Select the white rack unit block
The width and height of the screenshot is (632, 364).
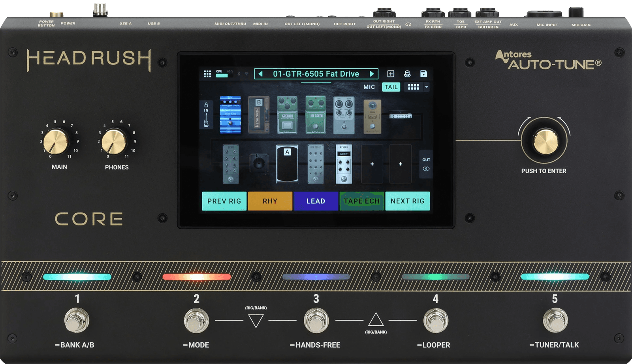(x=401, y=116)
